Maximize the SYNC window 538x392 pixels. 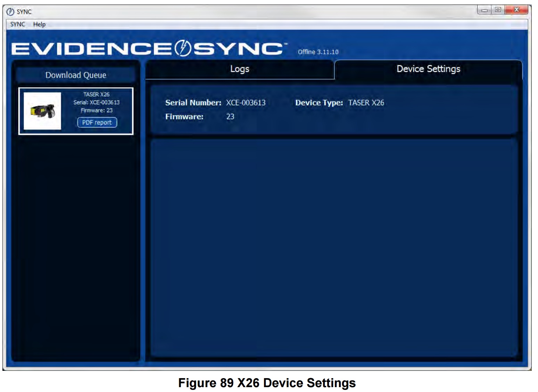[x=498, y=10]
